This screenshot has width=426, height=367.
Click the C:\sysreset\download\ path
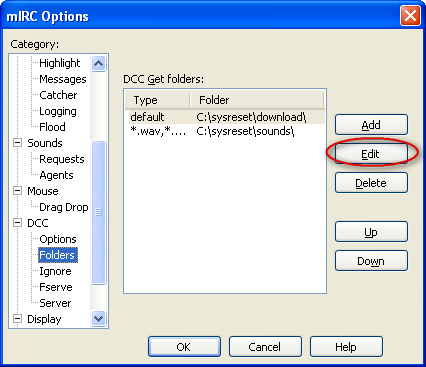[x=251, y=117]
